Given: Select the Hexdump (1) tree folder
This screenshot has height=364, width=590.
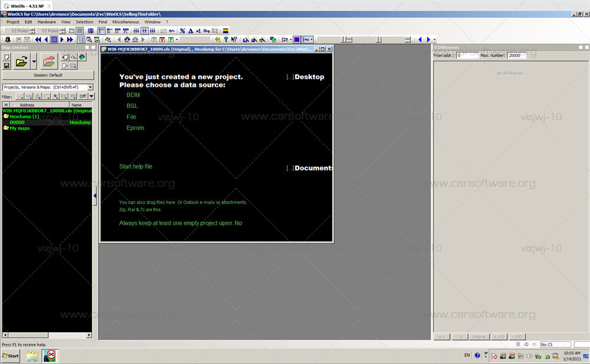Looking at the screenshot, I should click(24, 117).
